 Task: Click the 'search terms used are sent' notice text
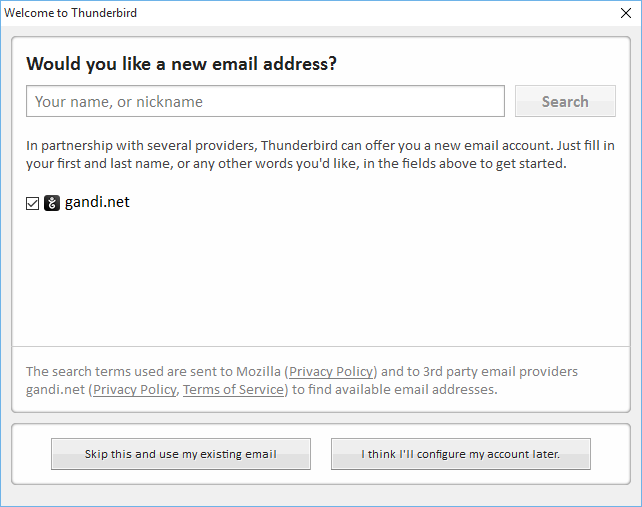point(302,380)
